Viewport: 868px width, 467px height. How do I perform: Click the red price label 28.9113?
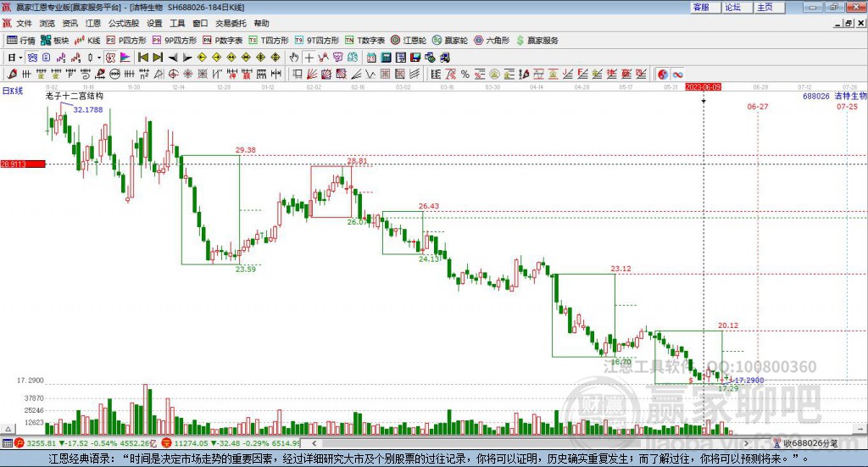coord(23,164)
